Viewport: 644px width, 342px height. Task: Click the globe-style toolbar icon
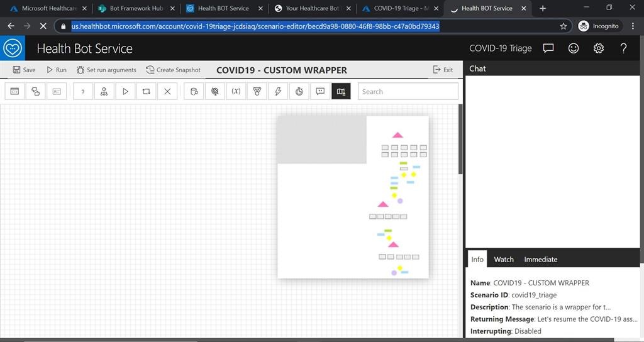[215, 92]
